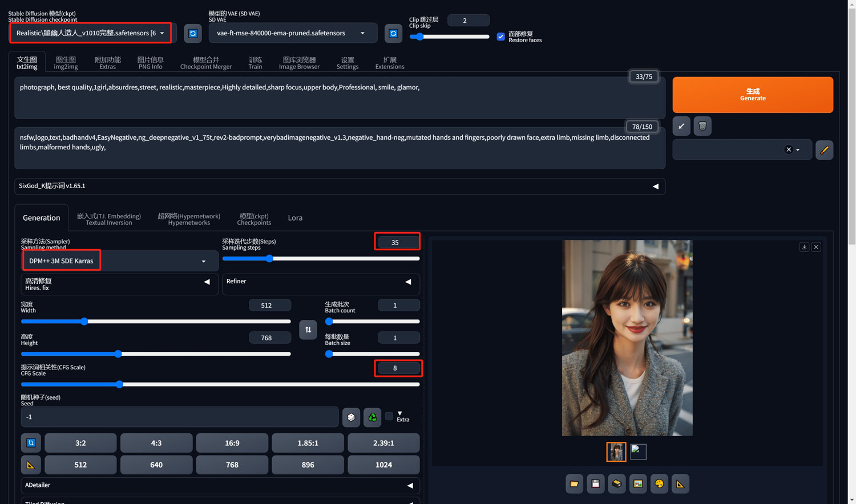Swap width and height values
Screen dimensions: 856x504
[x=308, y=330]
